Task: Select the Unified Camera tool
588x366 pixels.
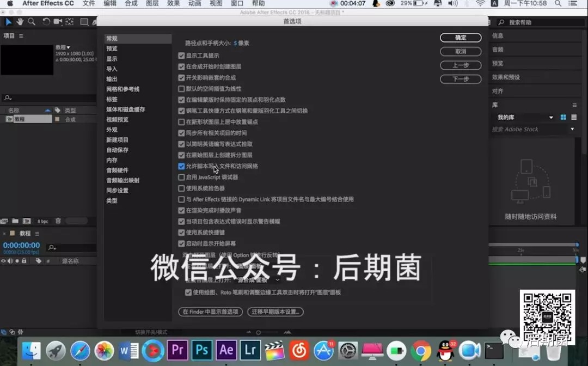Action: click(x=58, y=22)
